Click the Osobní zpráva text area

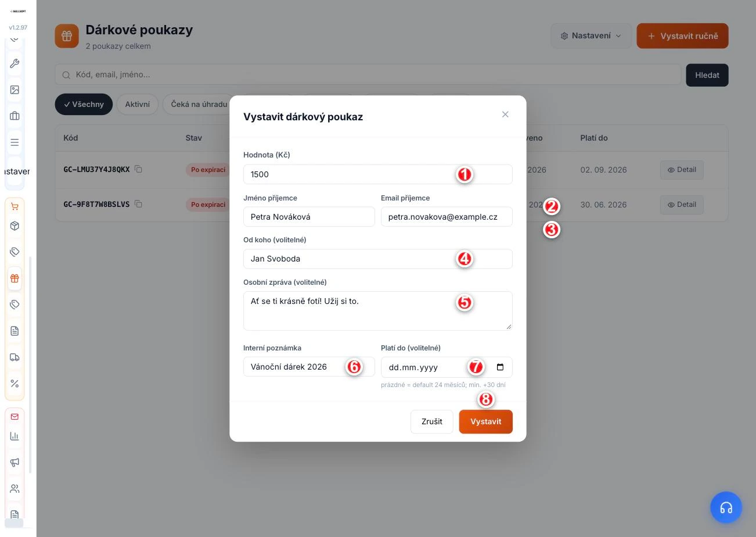pos(377,311)
